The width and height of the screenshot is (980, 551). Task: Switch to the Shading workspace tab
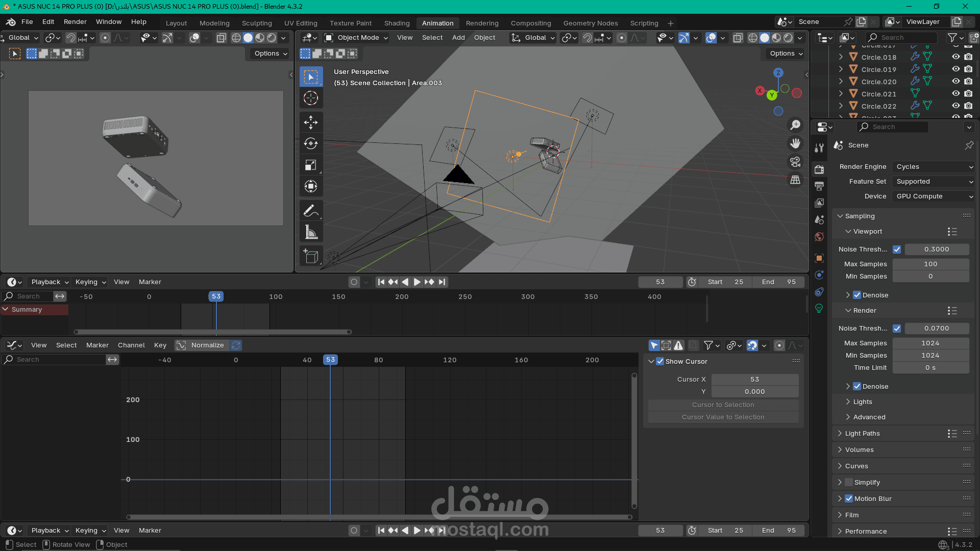click(x=397, y=23)
